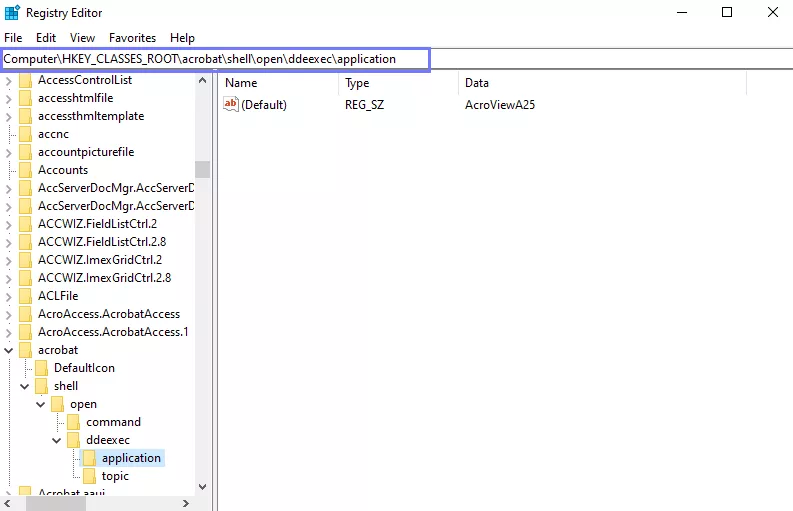
Task: Open the View menu
Action: click(x=82, y=38)
